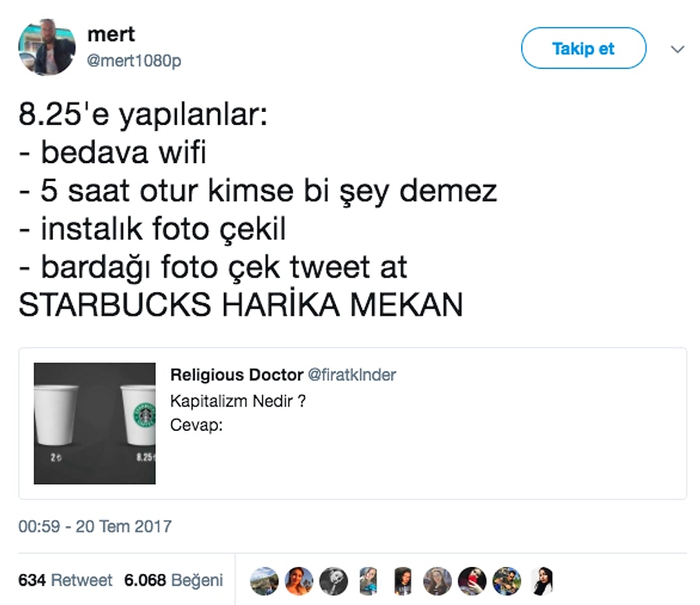Open the first liker avatar with landscape photo
Viewport: 700px width, 605px height.
click(x=264, y=581)
